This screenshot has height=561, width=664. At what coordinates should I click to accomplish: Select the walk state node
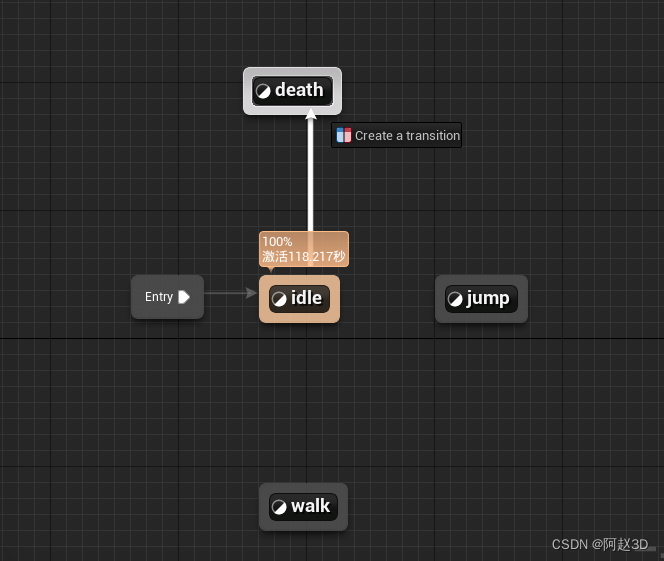coord(303,507)
